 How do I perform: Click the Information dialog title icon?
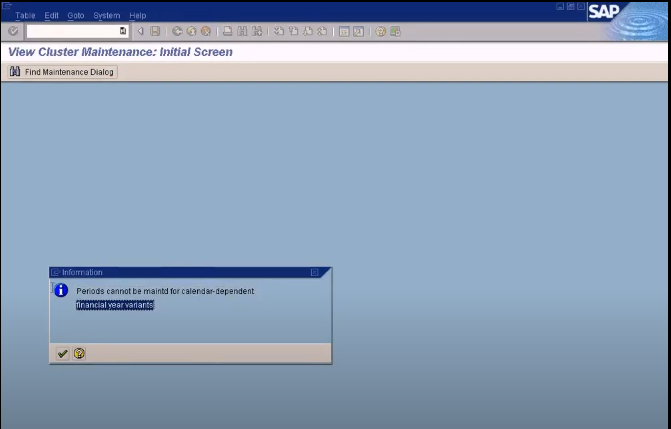[x=55, y=272]
